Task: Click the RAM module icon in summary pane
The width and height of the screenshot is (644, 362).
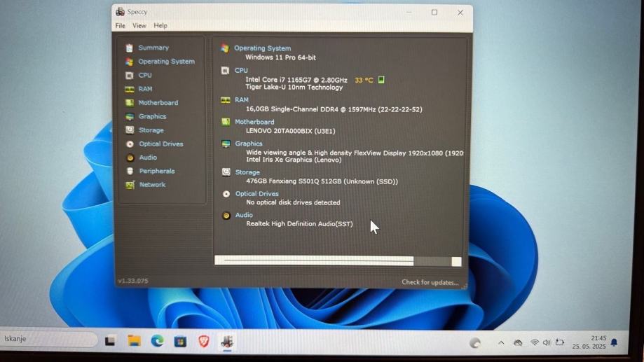Action: (225, 100)
